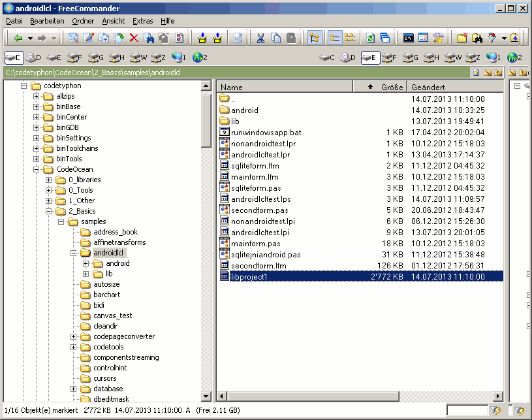
Task: Copy selected file using toolbar Copy icon
Action: (x=104, y=38)
